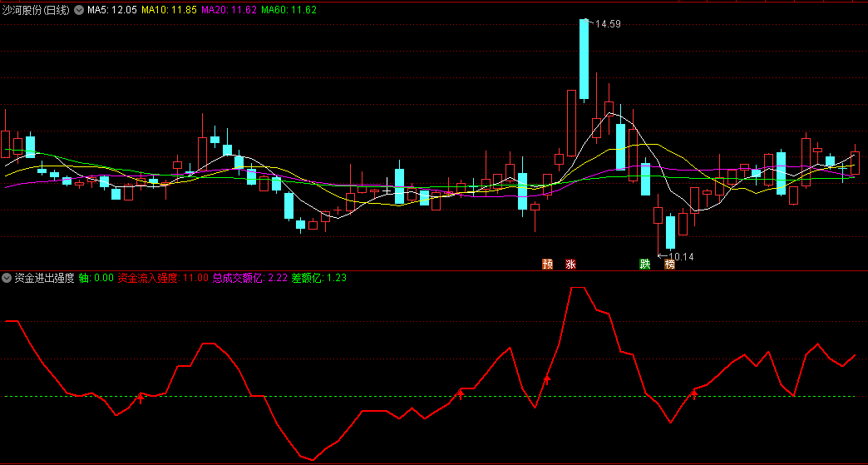Select the MA5: 12.05 label

(111, 10)
